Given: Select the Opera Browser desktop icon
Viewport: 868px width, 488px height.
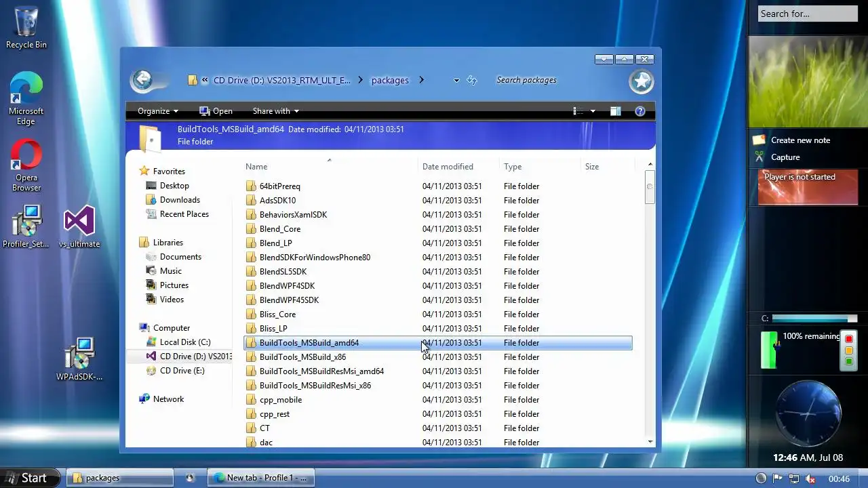Looking at the screenshot, I should [26, 166].
